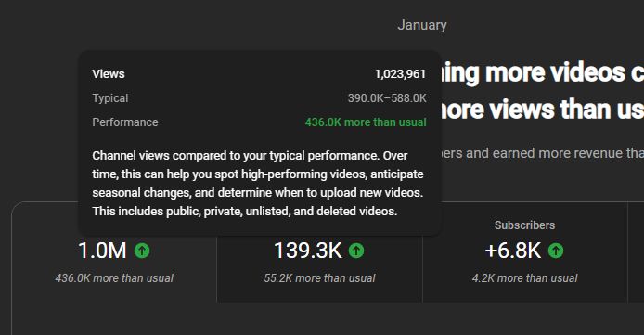Click the Views label in the tooltip

[x=109, y=74]
